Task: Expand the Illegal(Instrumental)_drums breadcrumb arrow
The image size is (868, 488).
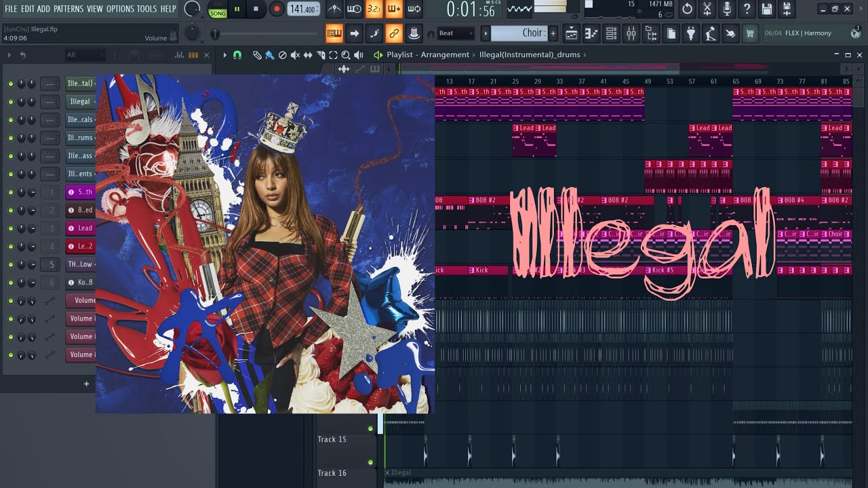Action: [x=585, y=55]
